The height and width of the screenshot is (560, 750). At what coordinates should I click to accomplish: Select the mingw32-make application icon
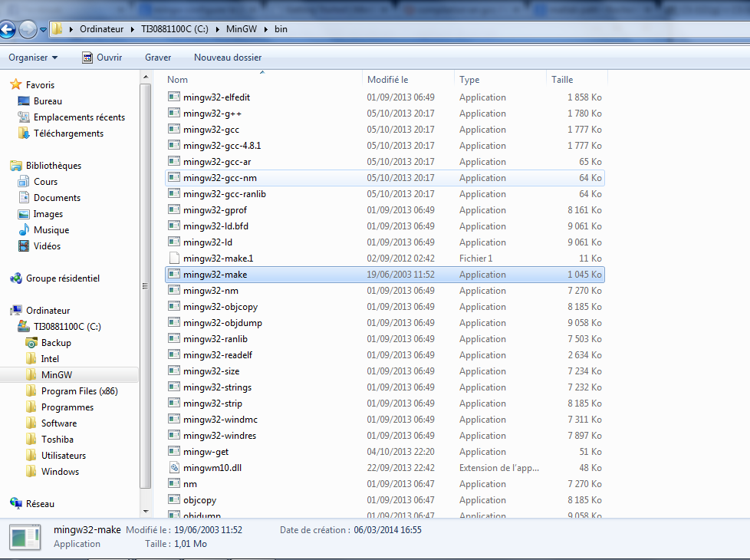point(174,275)
